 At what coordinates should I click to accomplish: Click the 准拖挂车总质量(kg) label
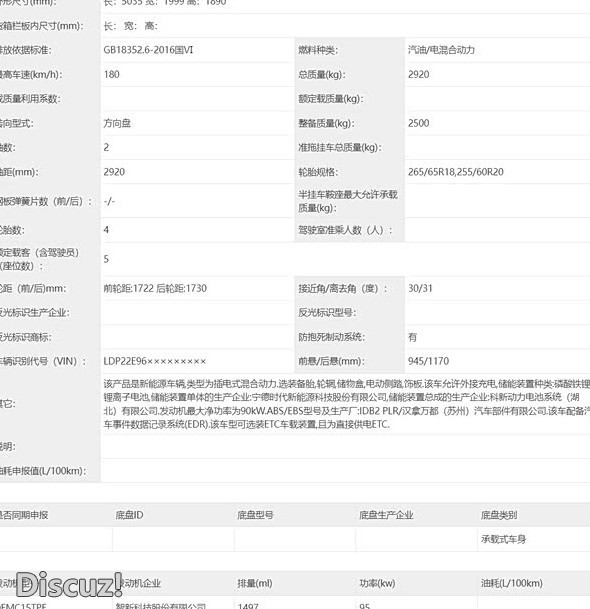340,148
